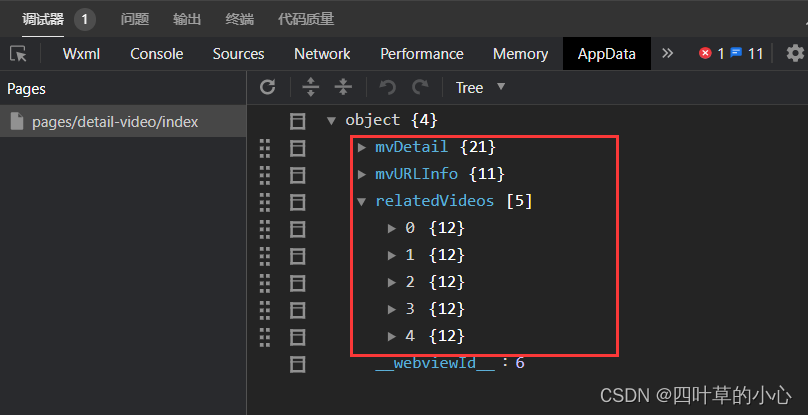This screenshot has height=415, width=808.
Task: Click the drag handle beside item 0 row
Action: click(265, 229)
